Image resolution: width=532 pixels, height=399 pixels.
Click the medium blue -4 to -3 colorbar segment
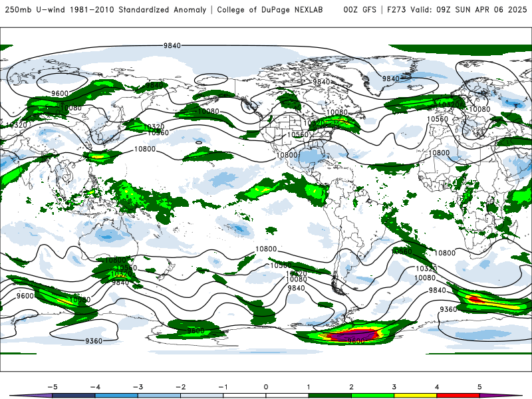click(x=116, y=396)
